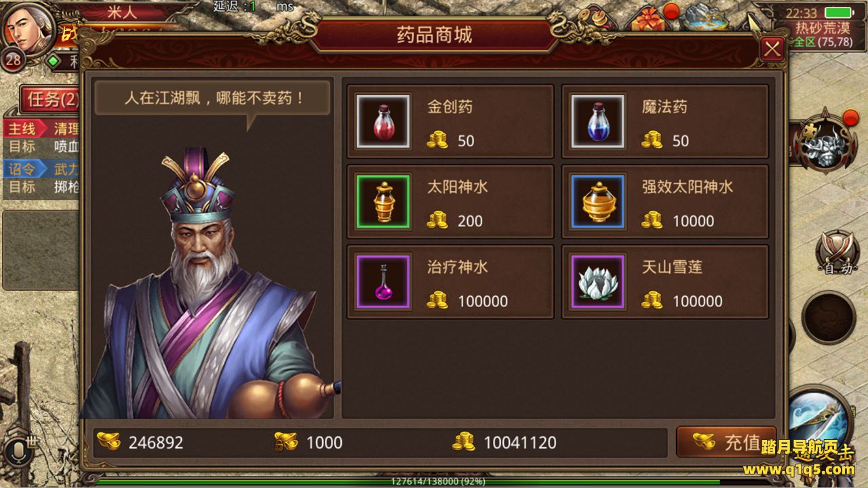The height and width of the screenshot is (488, 868).
Task: Select the blue 魔法药 potion icon
Action: [597, 121]
